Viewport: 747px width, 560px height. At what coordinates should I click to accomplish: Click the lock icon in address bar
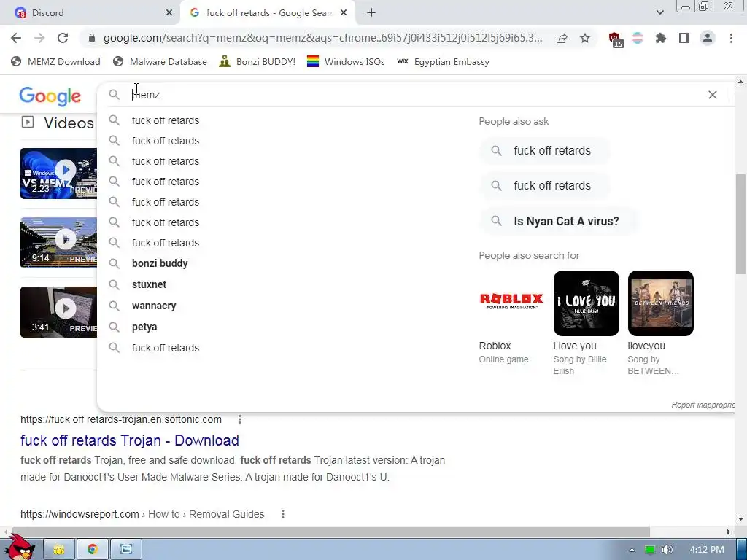click(x=92, y=38)
